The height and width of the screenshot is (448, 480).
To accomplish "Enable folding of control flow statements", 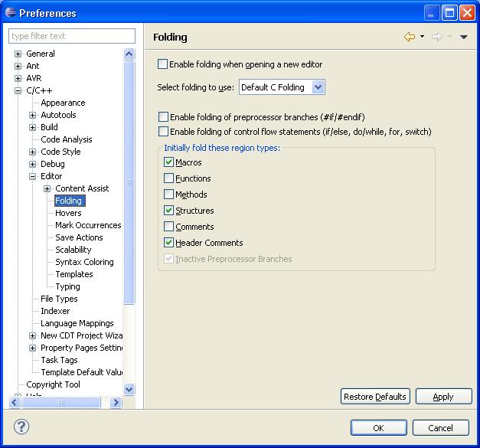I will pos(163,132).
